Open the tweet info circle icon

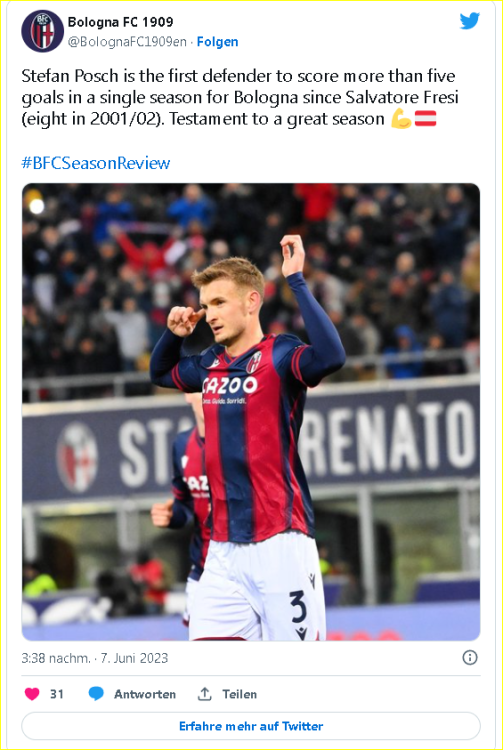point(470,658)
